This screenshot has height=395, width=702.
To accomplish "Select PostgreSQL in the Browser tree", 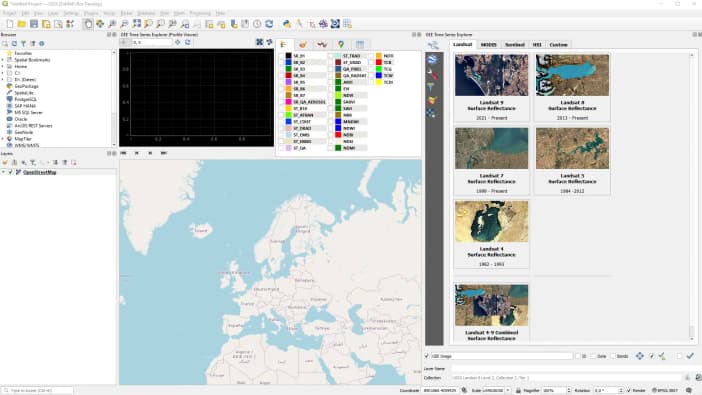I will [x=26, y=99].
